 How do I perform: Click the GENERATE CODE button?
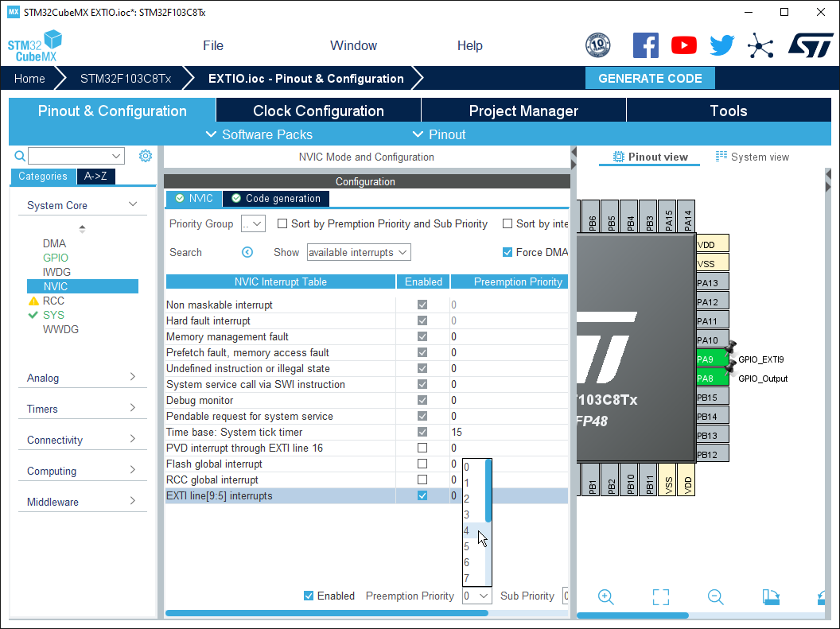pos(650,78)
